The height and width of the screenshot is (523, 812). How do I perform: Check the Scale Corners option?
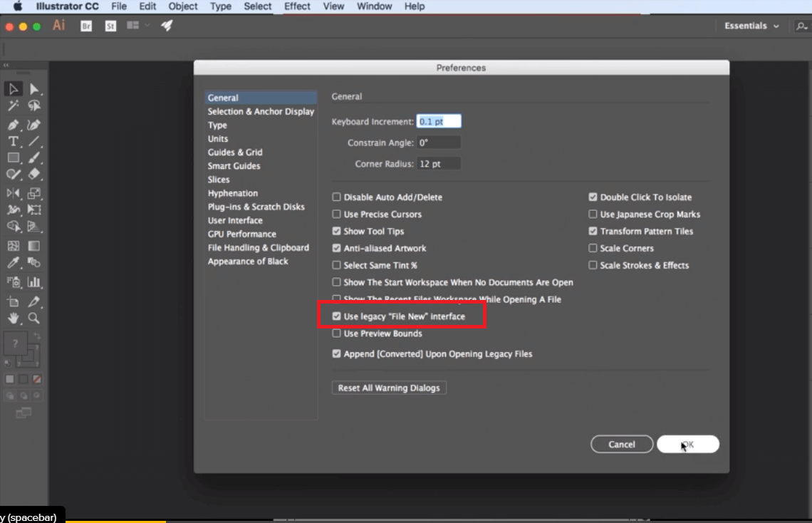coord(592,248)
